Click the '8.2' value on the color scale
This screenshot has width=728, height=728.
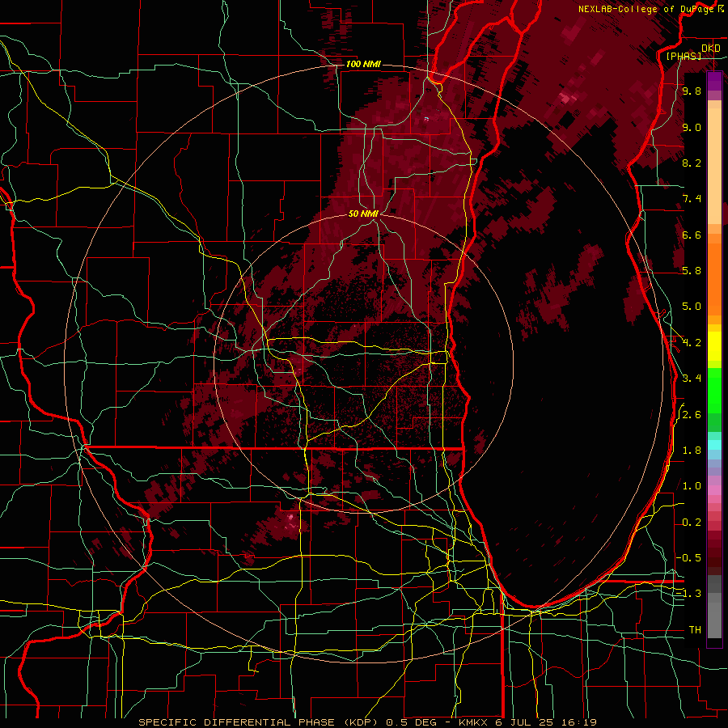692,163
